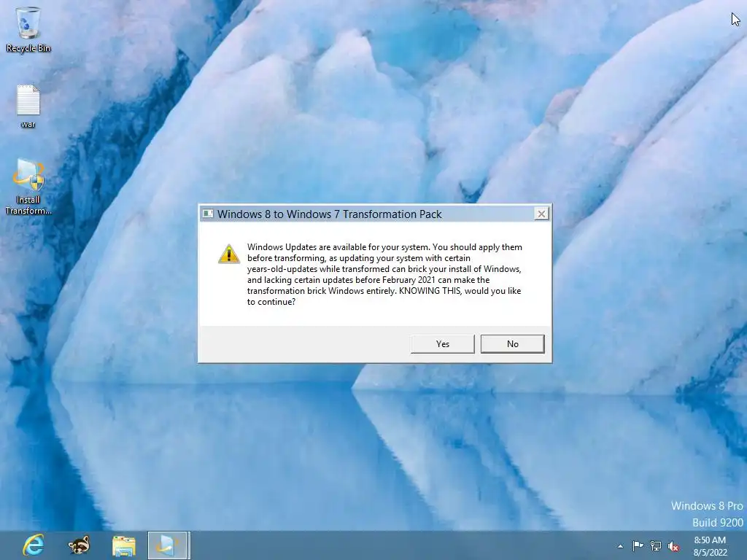Click the dialog title 'Windows 8 to Windows 7 Transformation Pack'
The image size is (747, 560).
(329, 214)
